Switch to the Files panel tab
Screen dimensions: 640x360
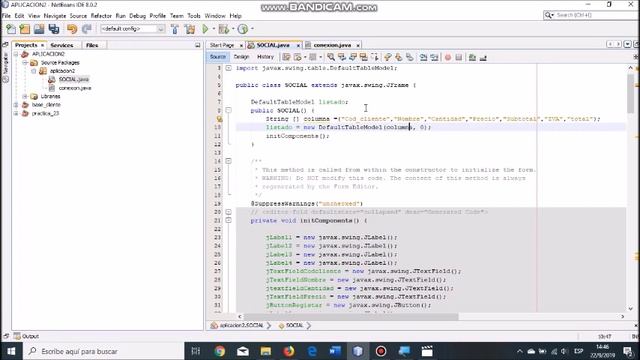(x=92, y=45)
